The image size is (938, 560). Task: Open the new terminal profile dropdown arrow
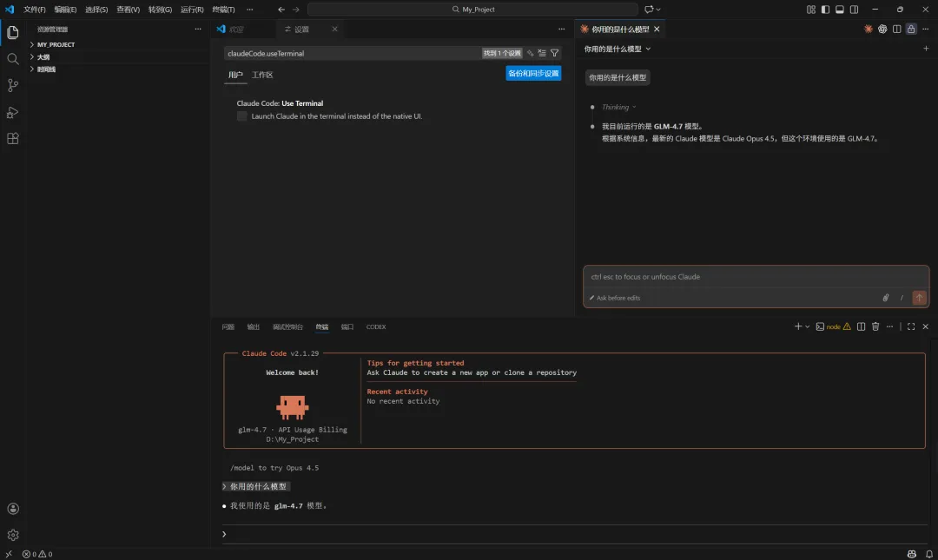(x=808, y=326)
